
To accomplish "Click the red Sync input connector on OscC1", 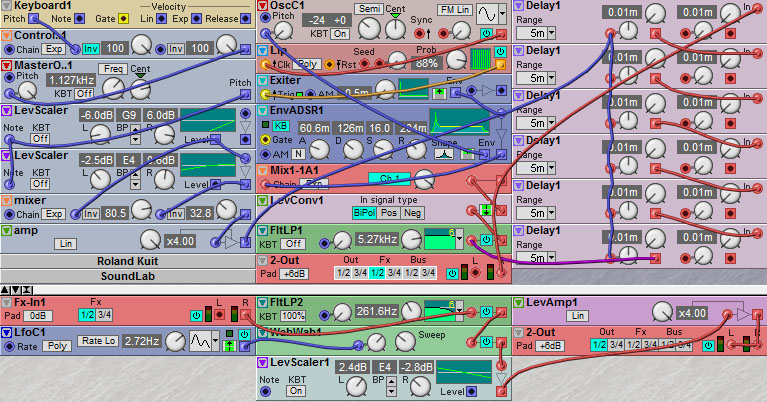I will coord(419,34).
